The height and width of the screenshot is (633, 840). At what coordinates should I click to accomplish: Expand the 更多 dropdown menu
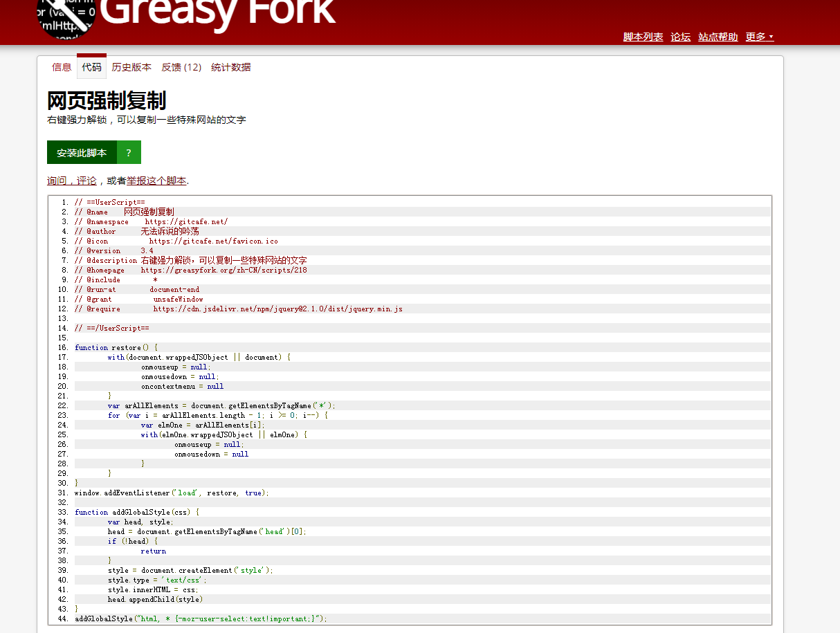tap(760, 37)
